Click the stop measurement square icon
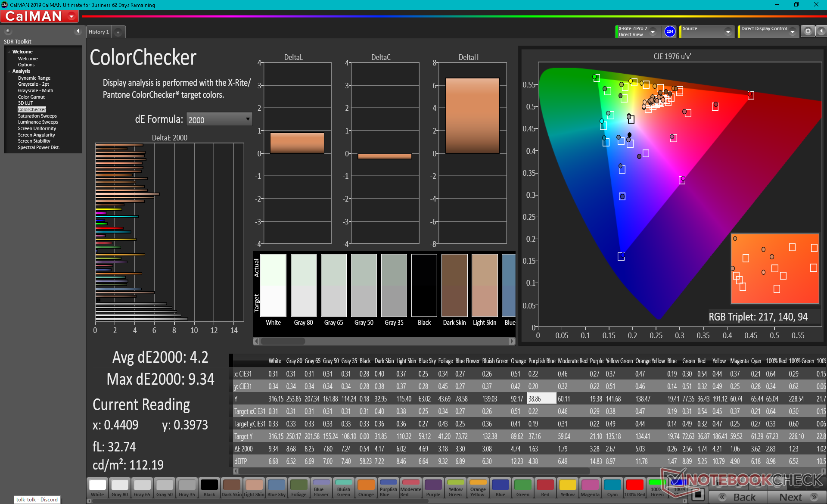This screenshot has height=504, width=827. point(699,495)
